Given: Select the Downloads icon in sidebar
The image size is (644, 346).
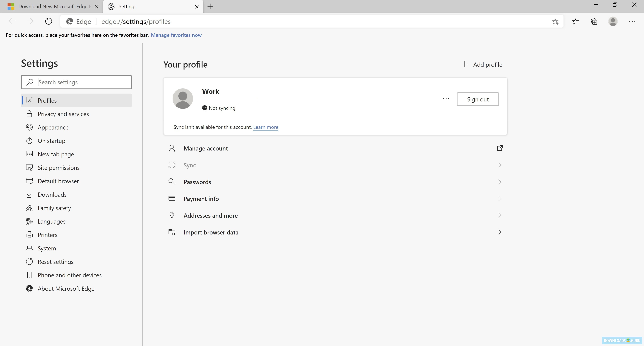Looking at the screenshot, I should click(x=29, y=194).
